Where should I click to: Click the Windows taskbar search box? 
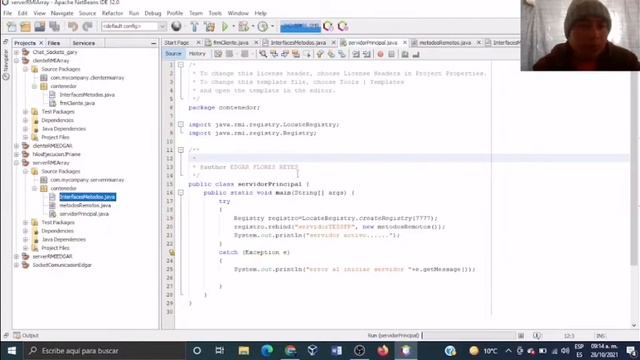click(104, 351)
